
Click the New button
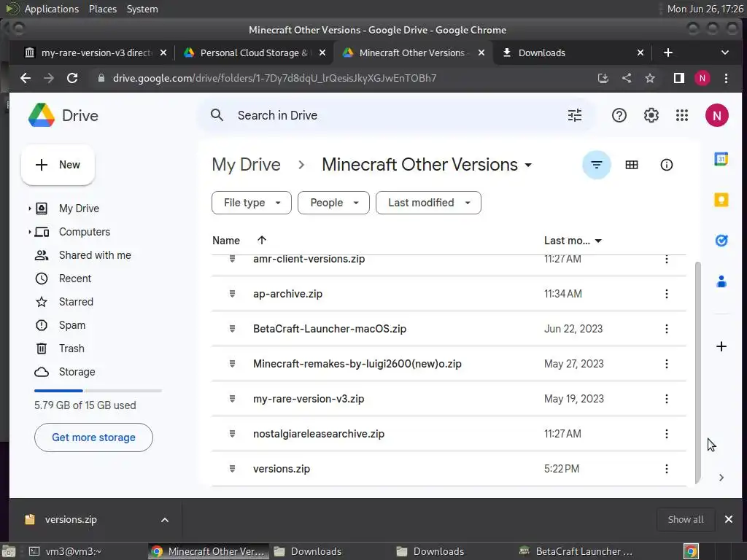[58, 165]
